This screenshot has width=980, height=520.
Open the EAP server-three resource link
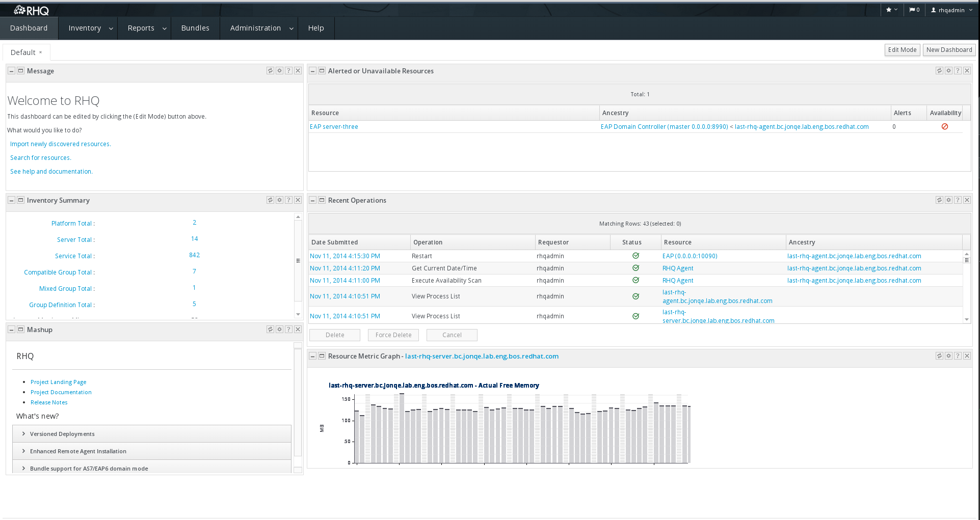click(334, 127)
